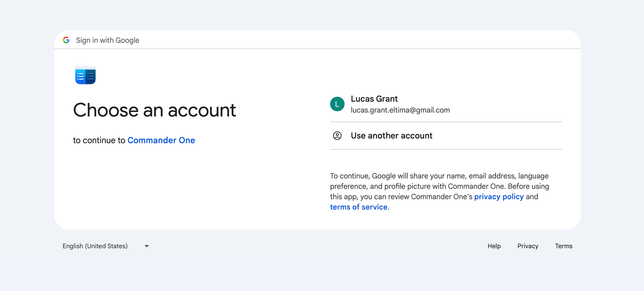Click the Commander One app icon
Image resolution: width=644 pixels, height=291 pixels.
click(x=85, y=75)
